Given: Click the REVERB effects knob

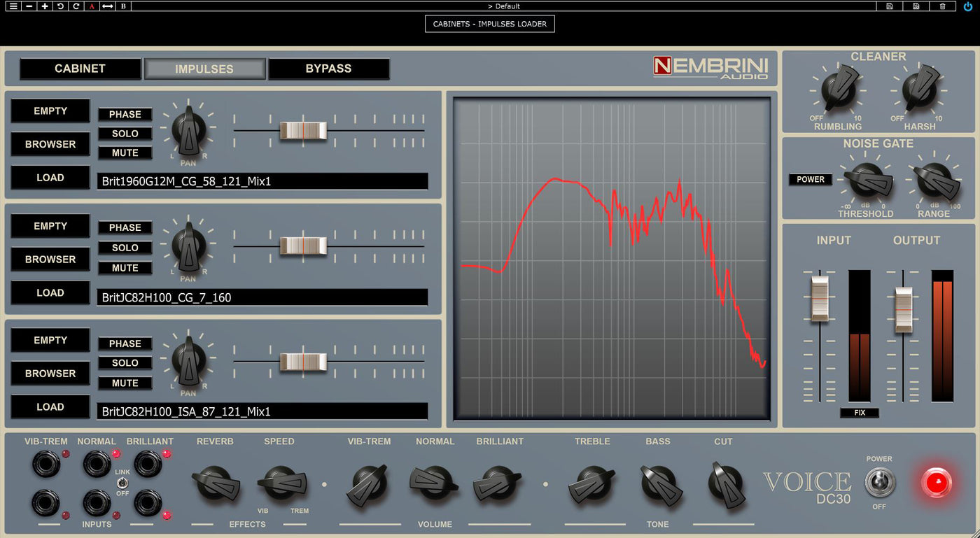Looking at the screenshot, I should 215,483.
